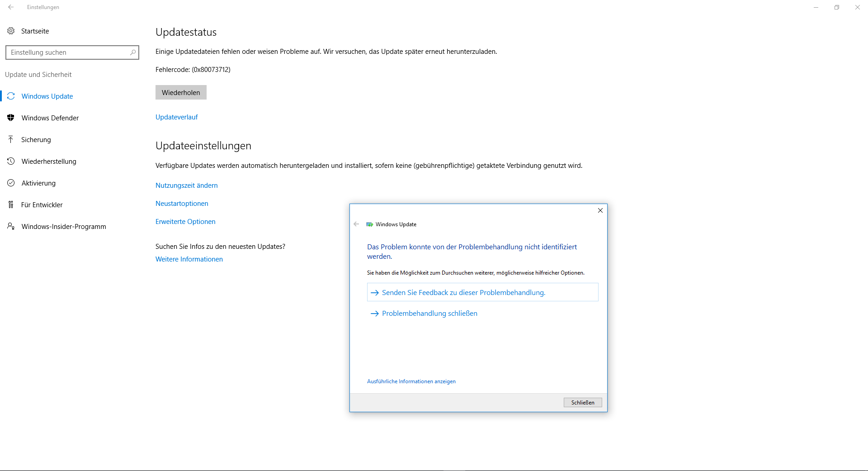Open Erweiterte Optionen link
Screen dimensions: 868x471
coord(185,221)
